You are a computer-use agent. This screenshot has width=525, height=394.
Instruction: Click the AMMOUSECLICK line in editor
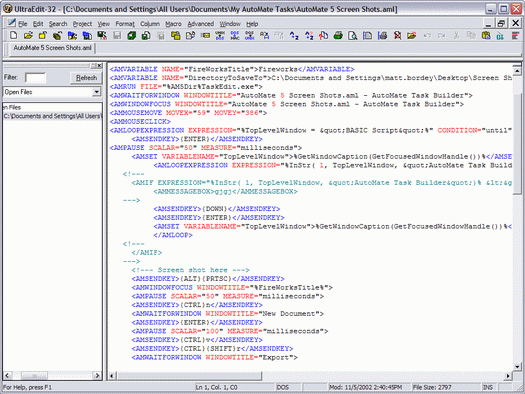[x=140, y=122]
